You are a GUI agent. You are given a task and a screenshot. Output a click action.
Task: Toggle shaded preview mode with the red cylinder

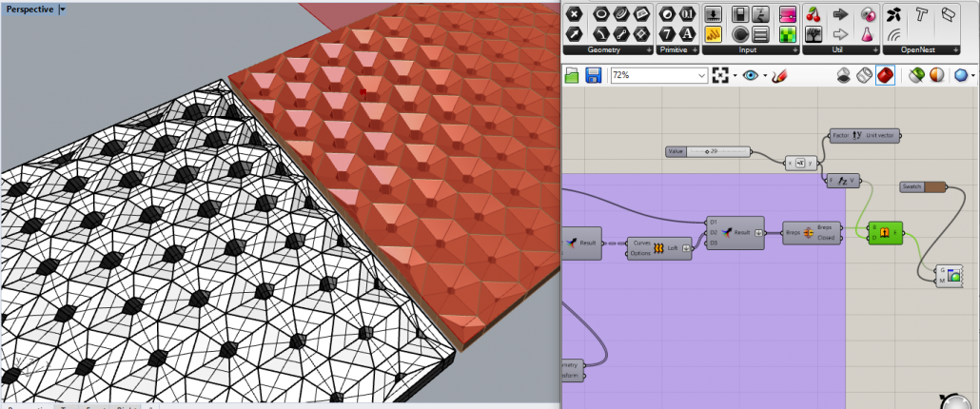pyautogui.click(x=884, y=75)
